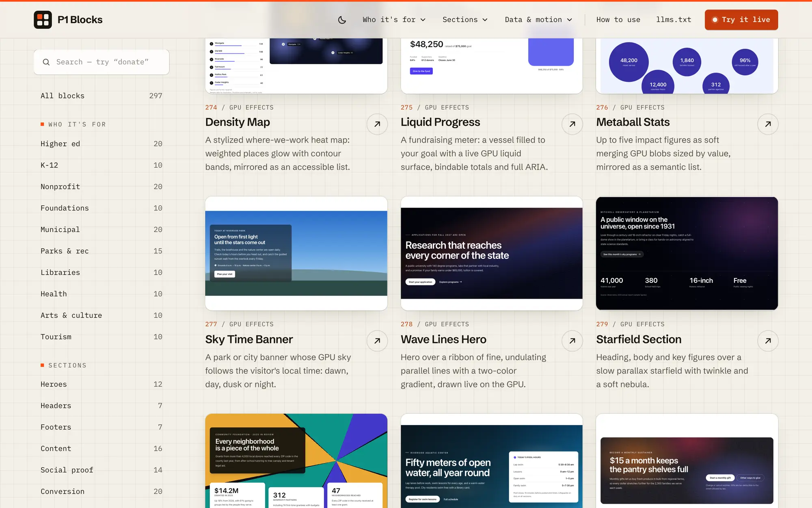This screenshot has width=812, height=508.
Task: Show the Footers section blocks
Action: tap(101, 427)
